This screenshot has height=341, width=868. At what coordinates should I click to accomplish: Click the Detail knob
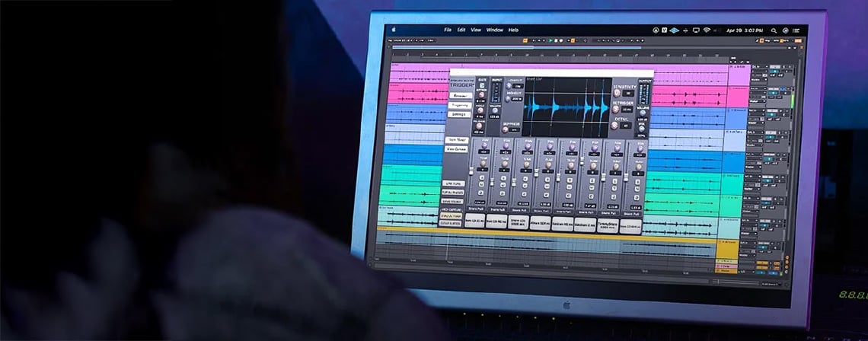[614, 125]
